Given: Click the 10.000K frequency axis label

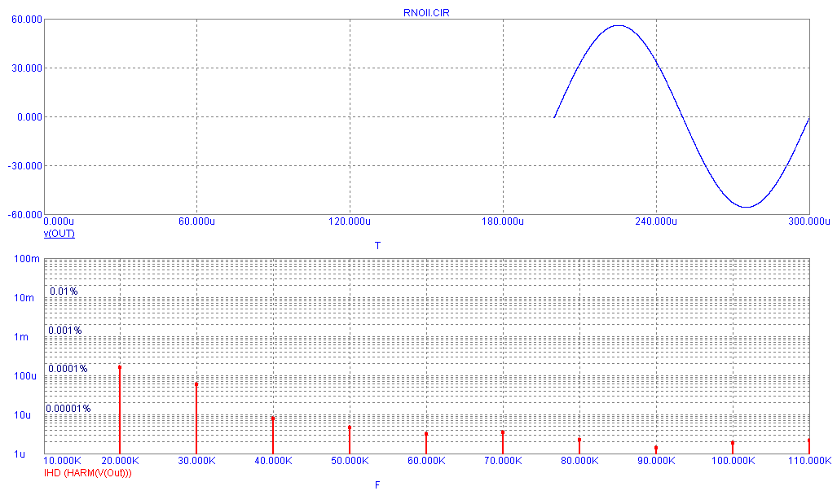Looking at the screenshot, I should 62,461.
